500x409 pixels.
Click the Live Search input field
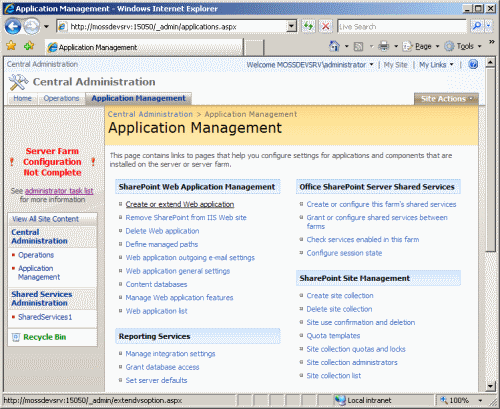pos(402,26)
